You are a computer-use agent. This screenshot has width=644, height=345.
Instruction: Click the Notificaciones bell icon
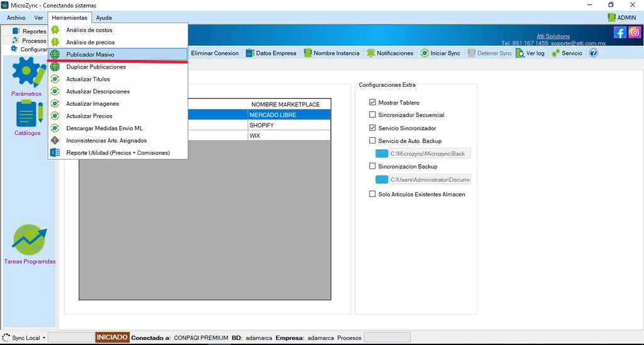coord(371,53)
